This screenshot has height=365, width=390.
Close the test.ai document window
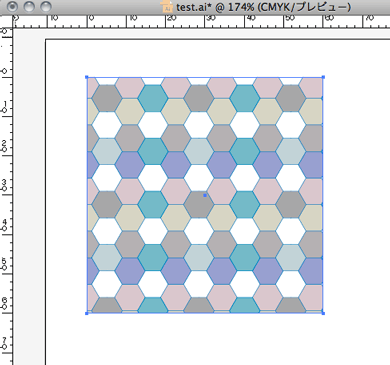point(12,6)
